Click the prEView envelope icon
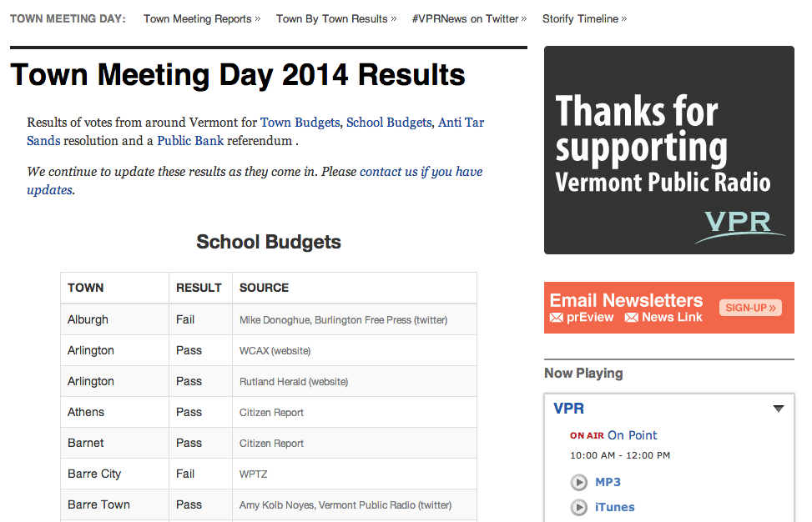The image size is (812, 522). [x=557, y=318]
